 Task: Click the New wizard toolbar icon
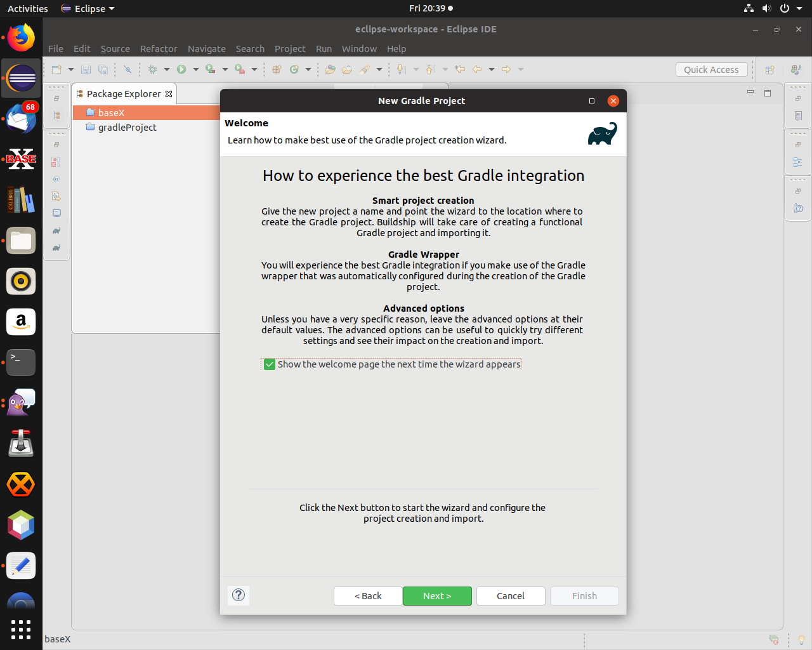coord(56,69)
